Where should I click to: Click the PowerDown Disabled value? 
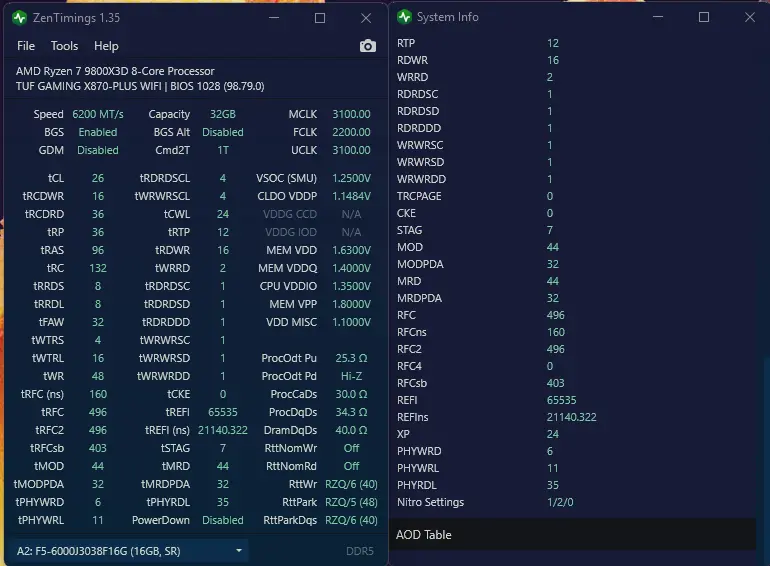click(222, 520)
